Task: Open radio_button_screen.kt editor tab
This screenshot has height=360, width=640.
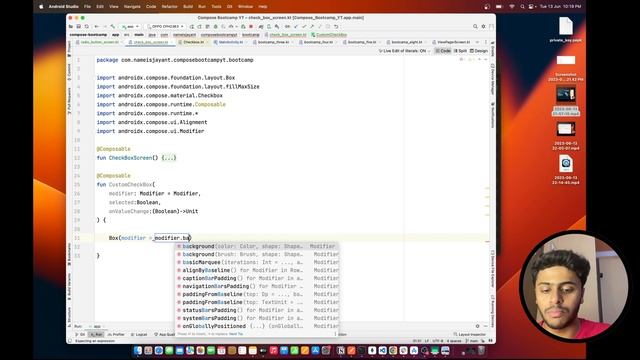Action: (x=100, y=42)
